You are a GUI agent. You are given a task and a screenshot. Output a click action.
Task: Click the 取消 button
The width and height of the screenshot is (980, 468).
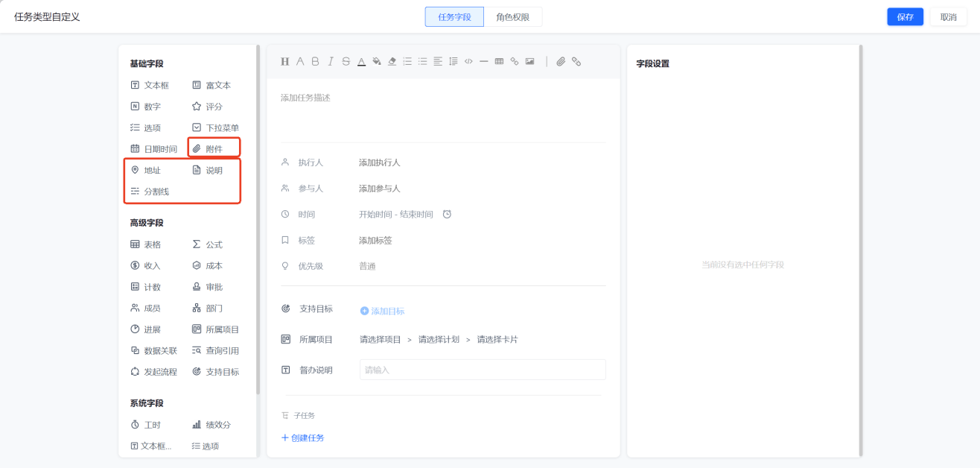click(948, 17)
